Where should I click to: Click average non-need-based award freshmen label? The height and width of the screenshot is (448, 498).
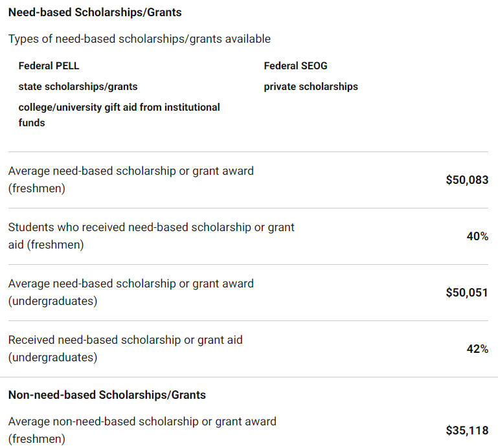(142, 430)
